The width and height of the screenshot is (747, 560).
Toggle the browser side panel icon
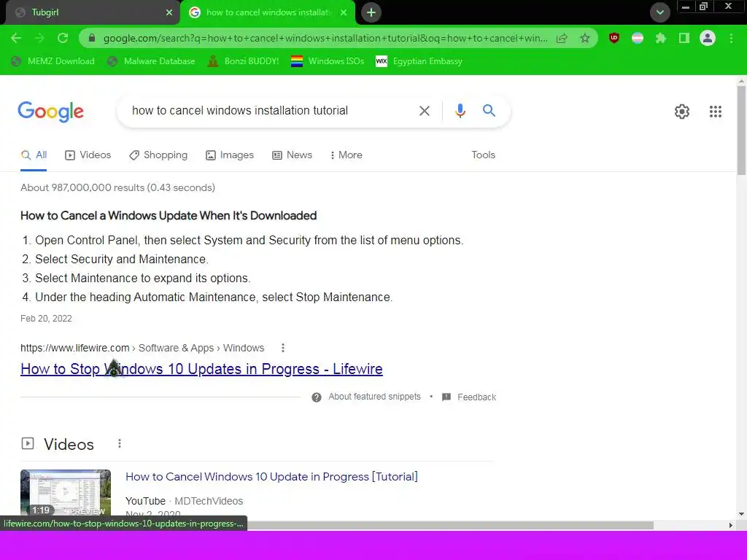[x=684, y=38]
